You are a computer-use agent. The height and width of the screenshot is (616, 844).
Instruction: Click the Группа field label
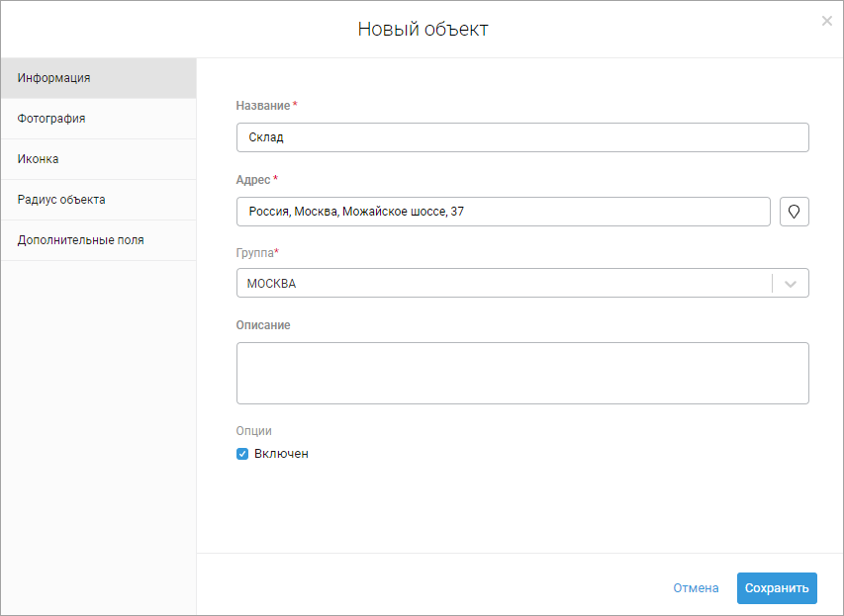tap(254, 253)
